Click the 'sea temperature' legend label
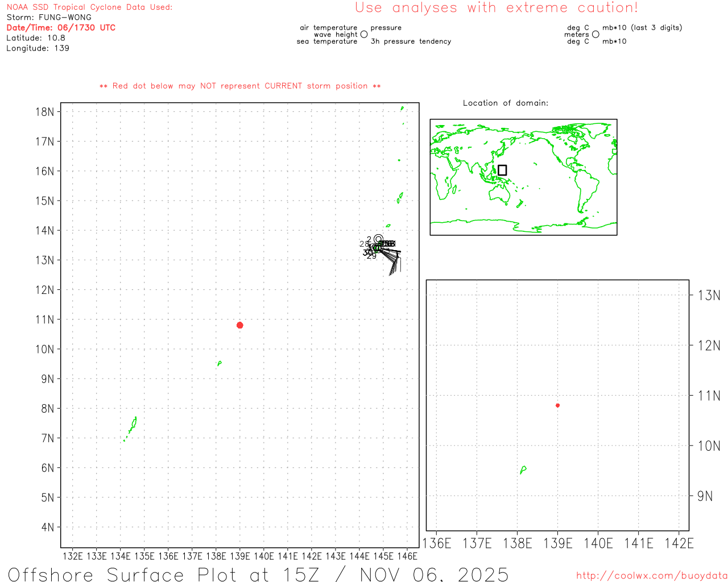The height and width of the screenshot is (582, 728). pos(327,41)
